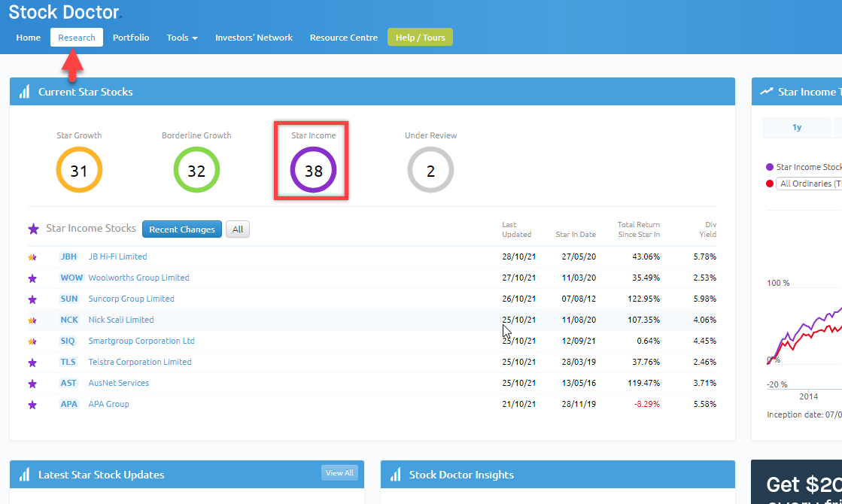
Task: Toggle the purple Star Income Stocks legend dot
Action: (x=770, y=167)
